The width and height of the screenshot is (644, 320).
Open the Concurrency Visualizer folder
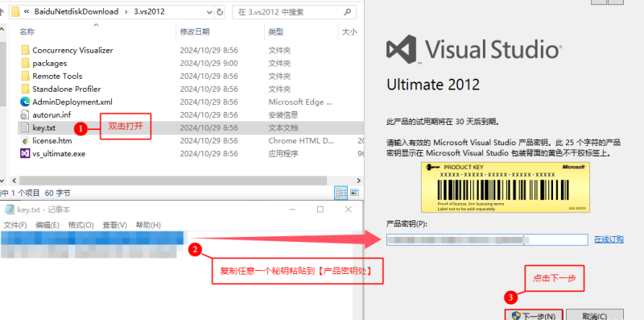(x=72, y=50)
